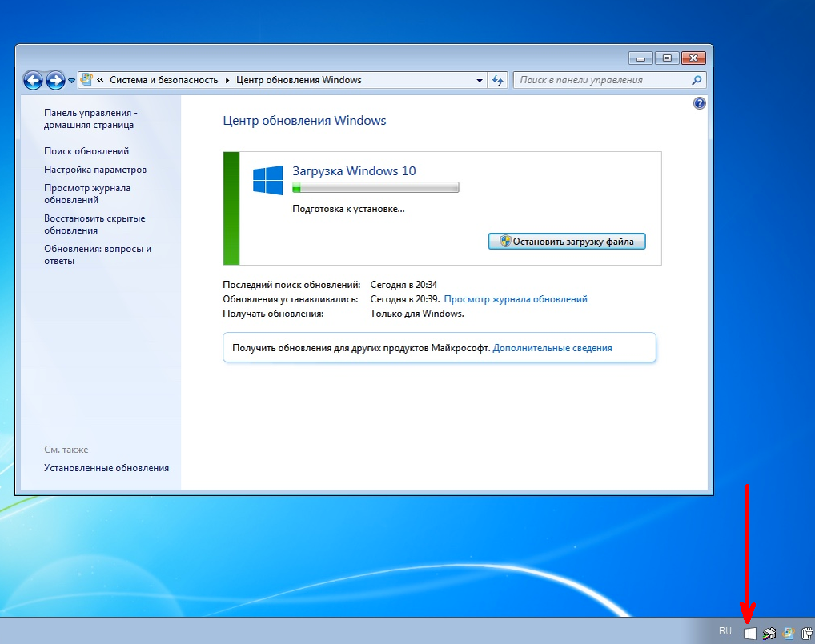
Task: Click the printer tray icon
Action: click(x=769, y=633)
